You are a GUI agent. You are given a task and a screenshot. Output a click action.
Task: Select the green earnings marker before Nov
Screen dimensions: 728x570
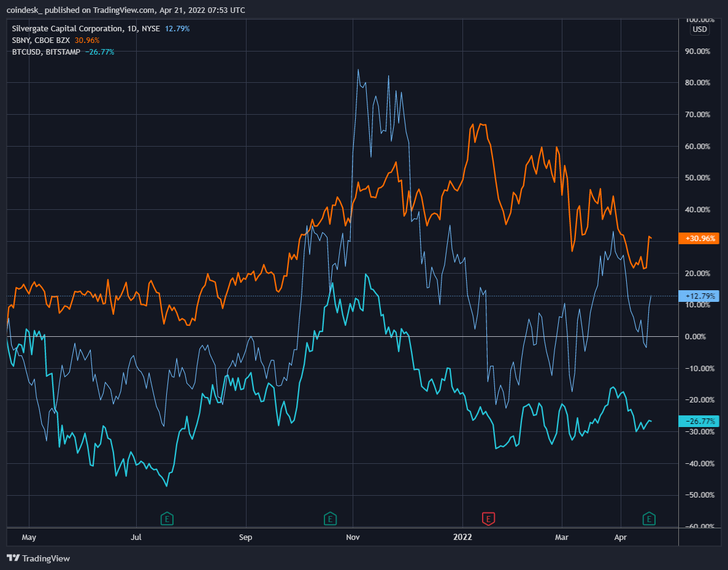[x=331, y=519]
